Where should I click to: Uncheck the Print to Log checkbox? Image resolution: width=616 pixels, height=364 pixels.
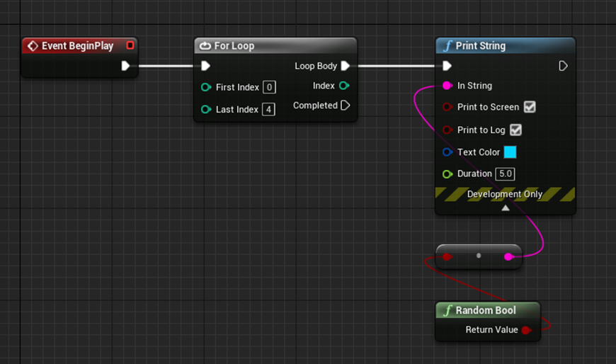click(515, 130)
